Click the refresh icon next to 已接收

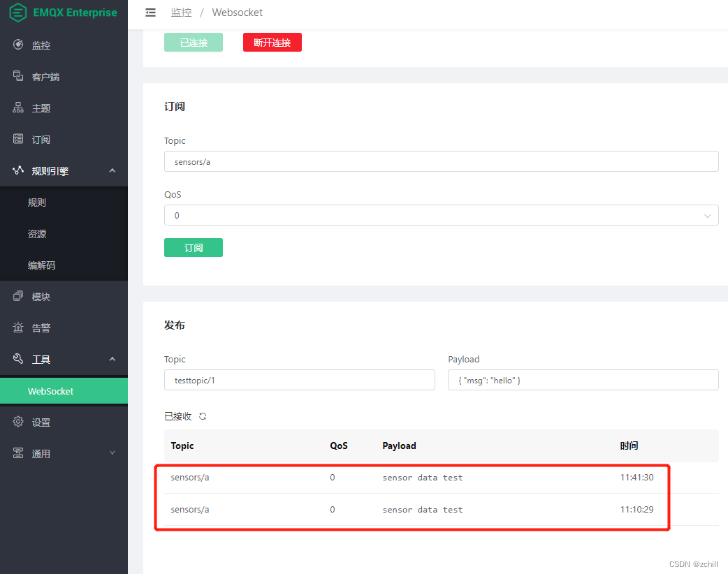[203, 416]
